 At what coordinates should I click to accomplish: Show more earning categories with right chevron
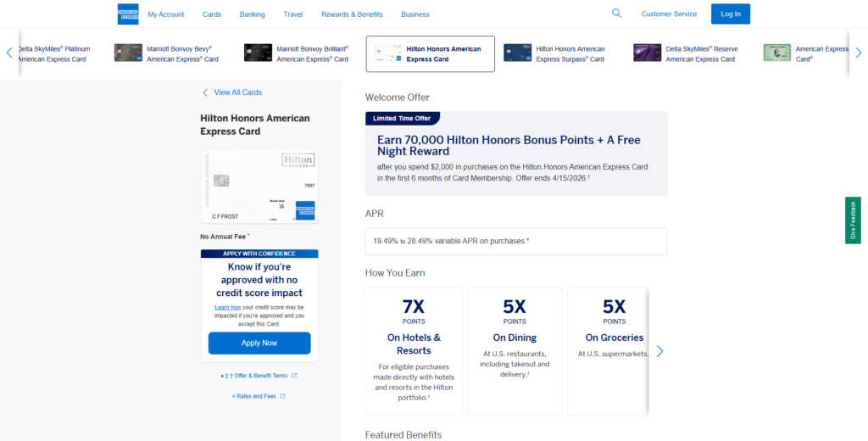(659, 351)
